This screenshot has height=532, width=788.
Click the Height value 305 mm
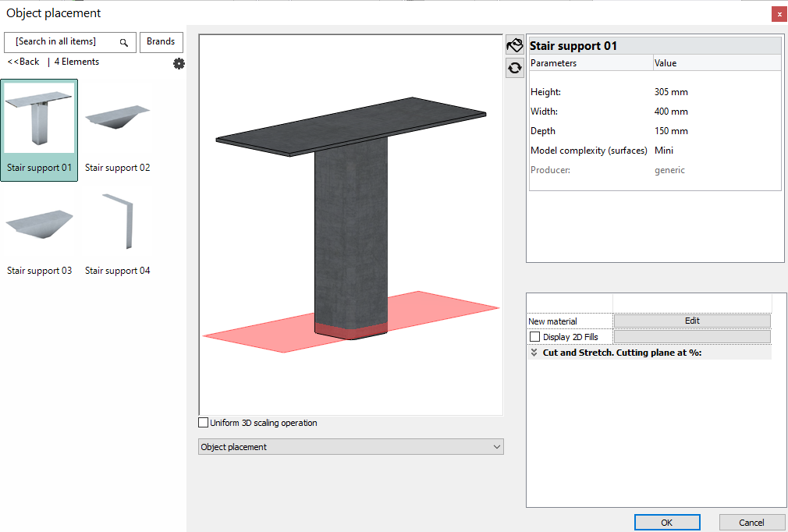[x=671, y=92]
